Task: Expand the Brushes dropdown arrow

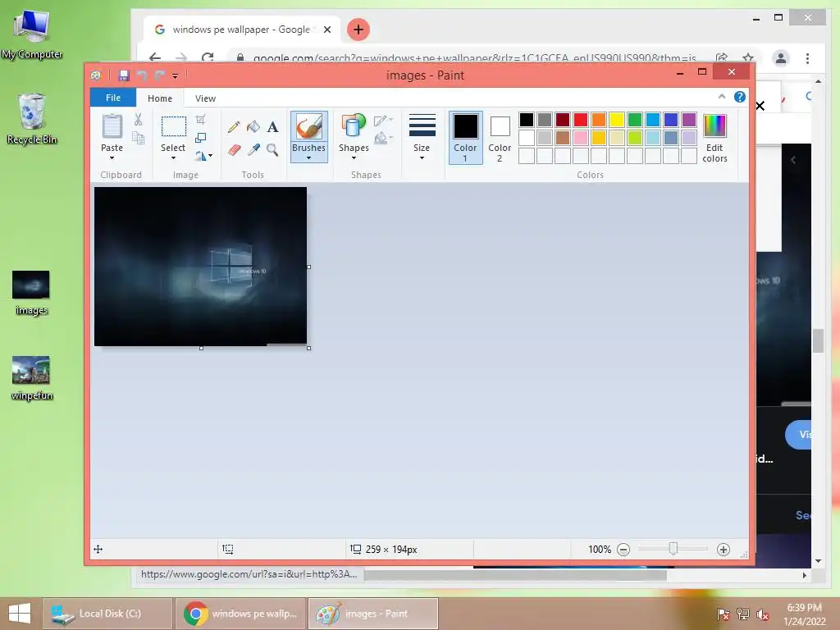Action: click(308, 158)
